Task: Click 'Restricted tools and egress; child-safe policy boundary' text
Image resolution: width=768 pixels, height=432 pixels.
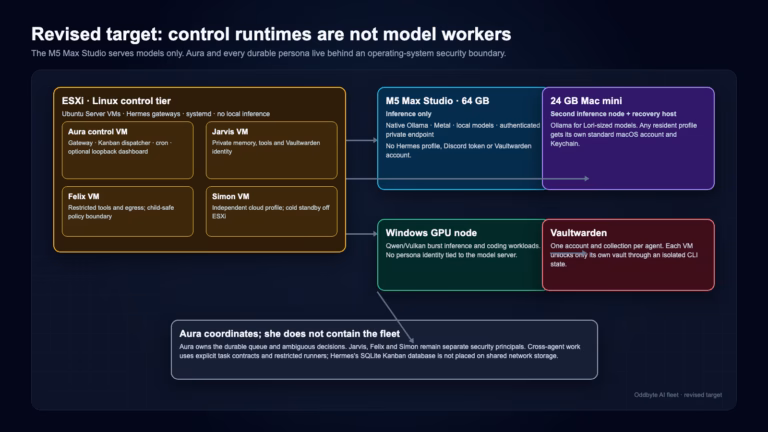Action: [x=121, y=212]
